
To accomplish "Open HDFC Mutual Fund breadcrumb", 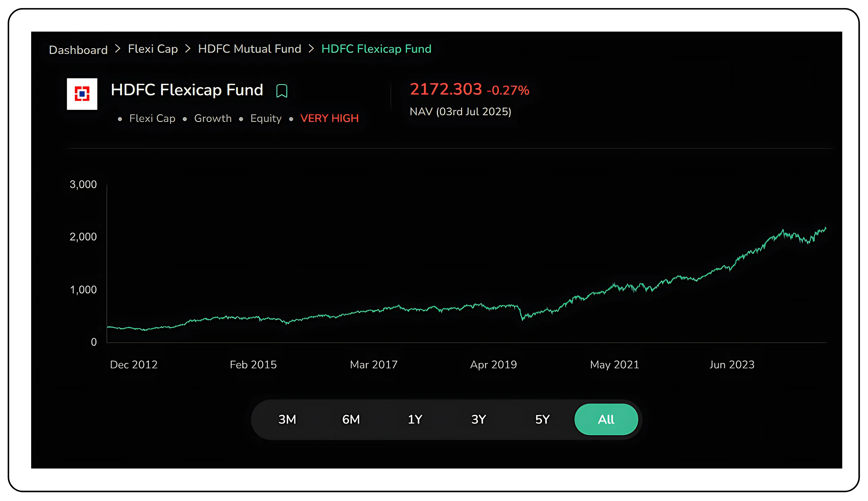I will (250, 49).
